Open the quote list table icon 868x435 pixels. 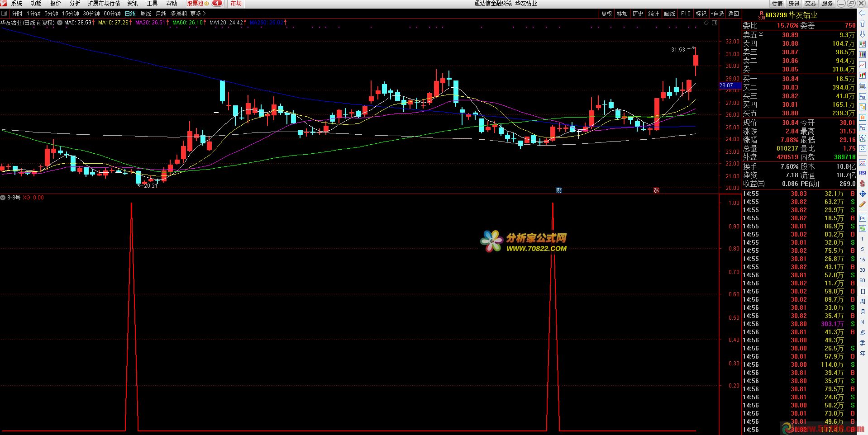(x=863, y=44)
